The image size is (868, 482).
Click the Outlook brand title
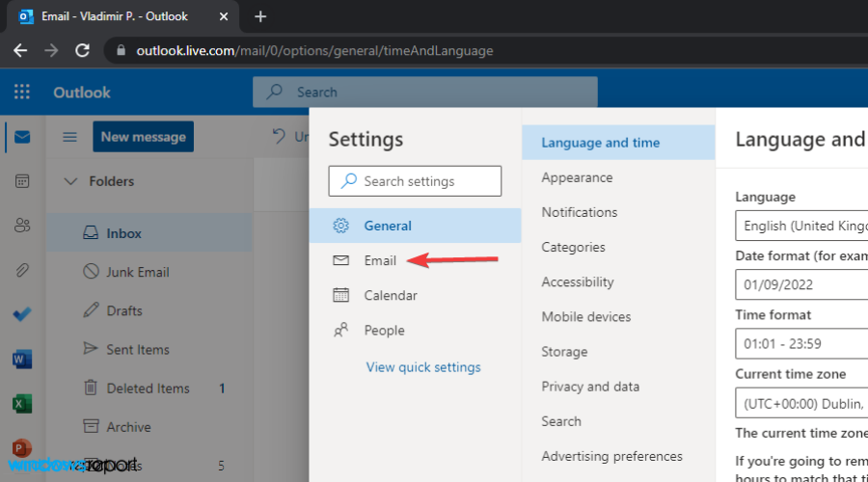[82, 93]
